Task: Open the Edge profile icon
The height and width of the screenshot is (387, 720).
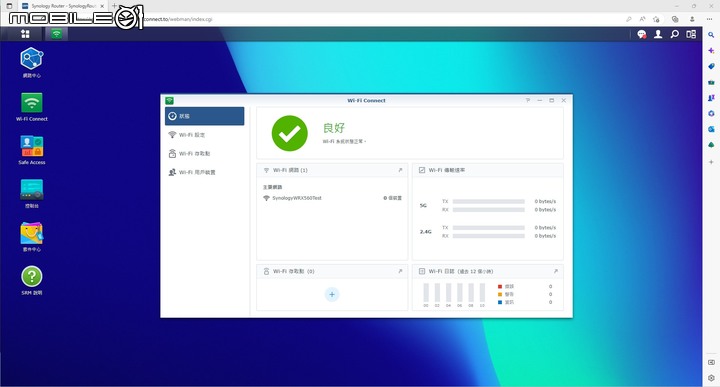Action: (692, 19)
